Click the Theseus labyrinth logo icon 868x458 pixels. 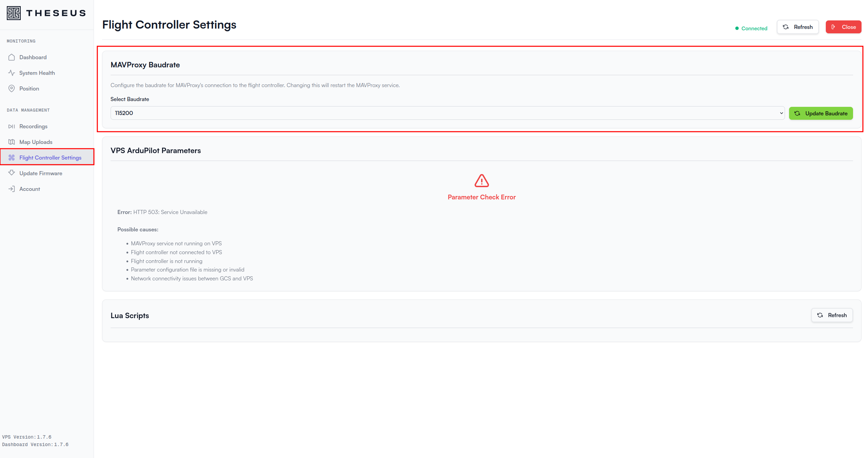tap(14, 13)
